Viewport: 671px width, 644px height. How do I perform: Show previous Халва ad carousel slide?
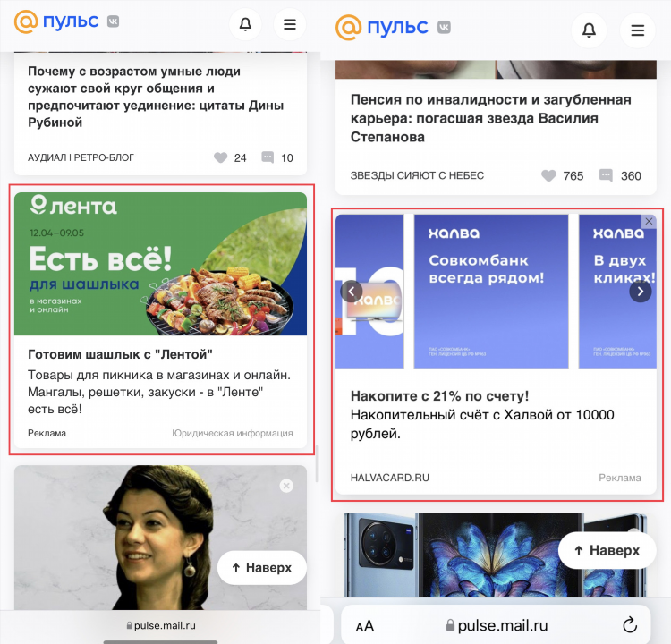pyautogui.click(x=352, y=292)
